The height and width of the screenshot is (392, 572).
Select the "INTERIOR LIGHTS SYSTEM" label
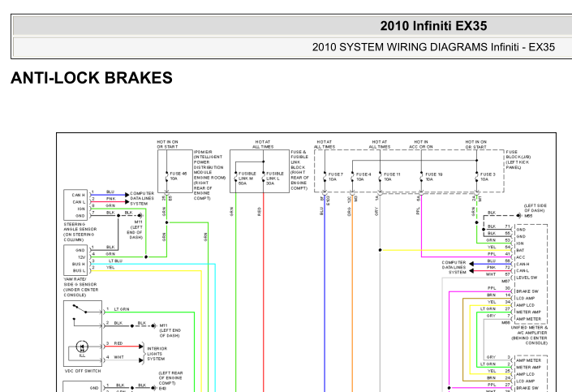pos(157,354)
